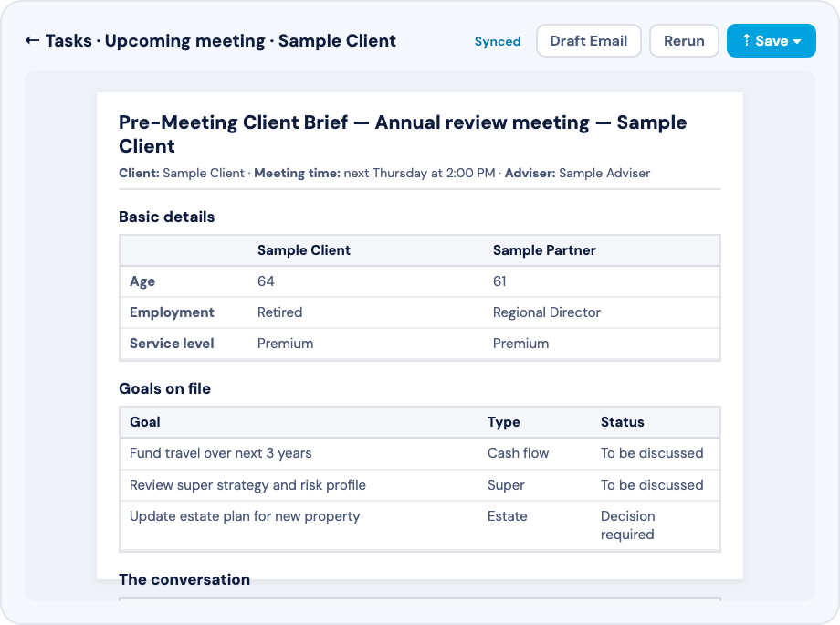
Task: Click the back arrow beside Tasks
Action: (32, 41)
